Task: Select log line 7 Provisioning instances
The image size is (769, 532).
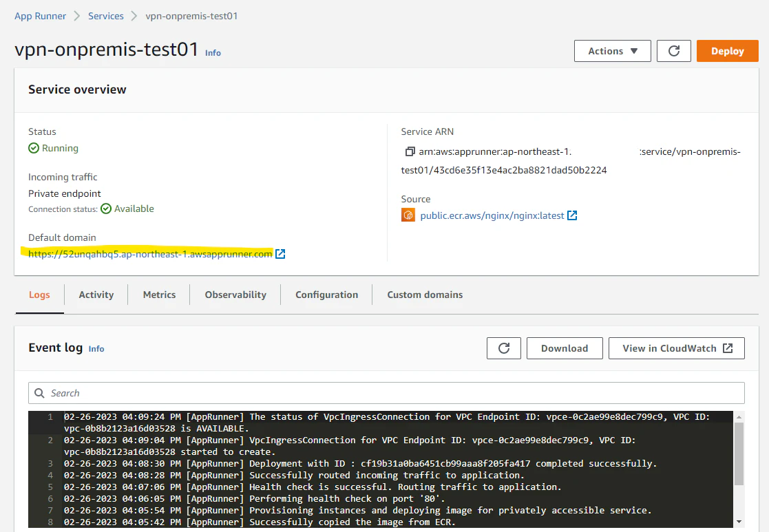Action: [x=357, y=511]
